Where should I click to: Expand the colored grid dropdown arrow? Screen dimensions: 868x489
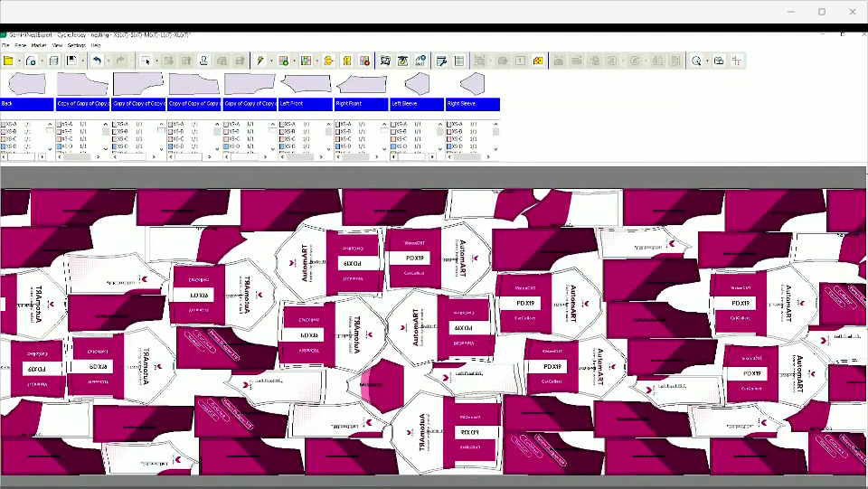coord(317,61)
